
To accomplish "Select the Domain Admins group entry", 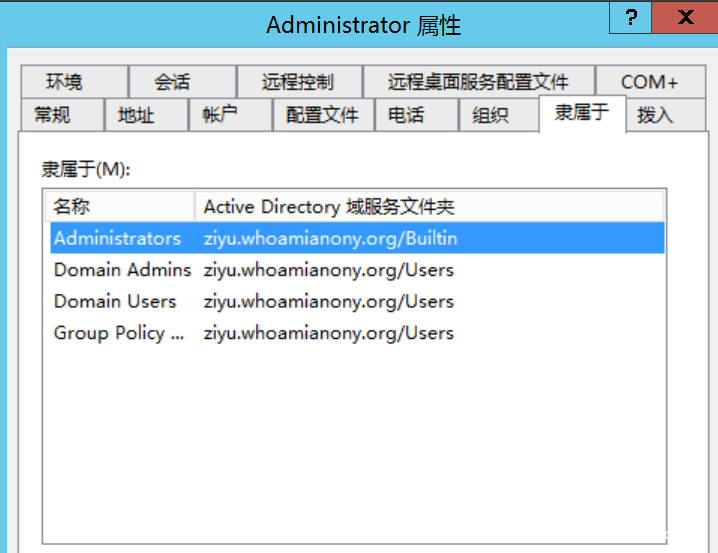I will (x=122, y=270).
